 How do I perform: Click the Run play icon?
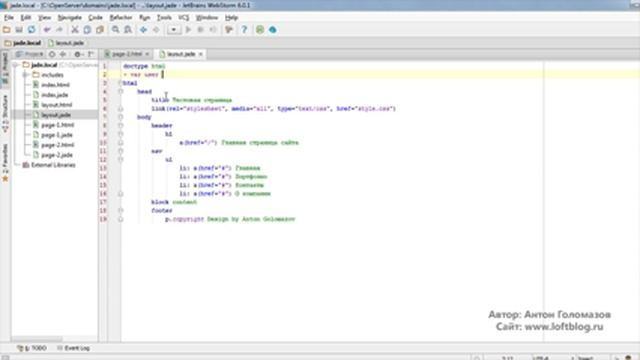pyautogui.click(x=188, y=30)
